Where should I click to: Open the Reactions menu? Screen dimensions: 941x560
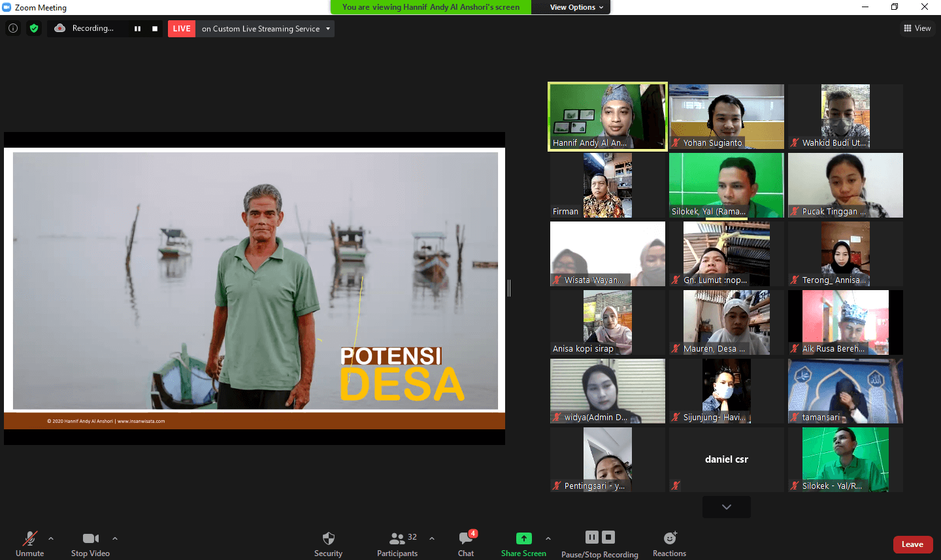click(x=669, y=543)
